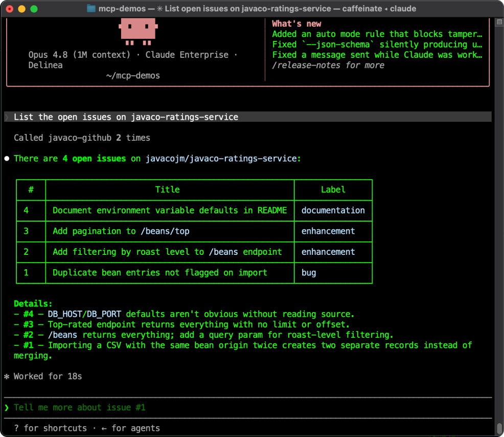Click 'javacojm/javaco-ratings-service:' repository name
The image size is (504, 437).
tap(223, 159)
